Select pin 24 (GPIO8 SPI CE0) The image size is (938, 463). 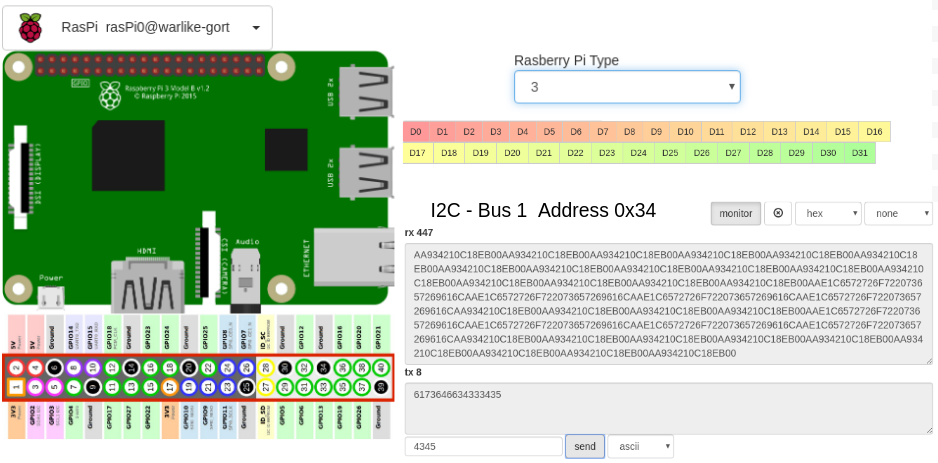pyautogui.click(x=227, y=368)
